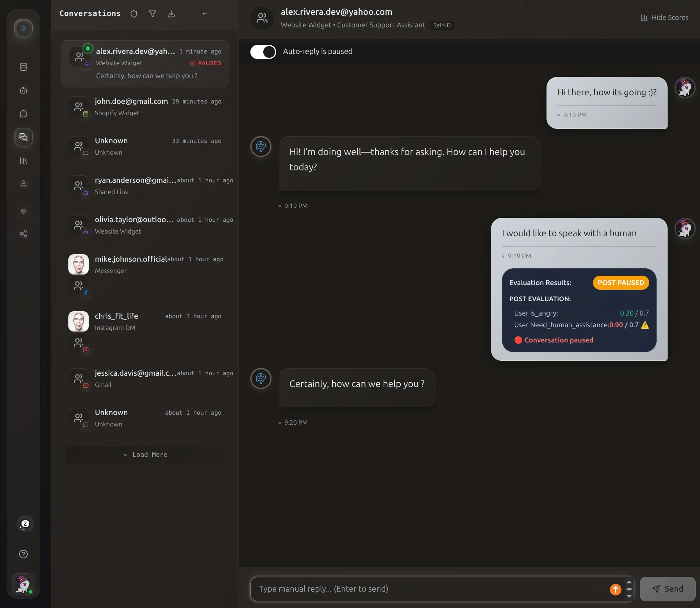The image size is (700, 608).
Task: Open the conversation filter funnel icon
Action: pyautogui.click(x=153, y=14)
